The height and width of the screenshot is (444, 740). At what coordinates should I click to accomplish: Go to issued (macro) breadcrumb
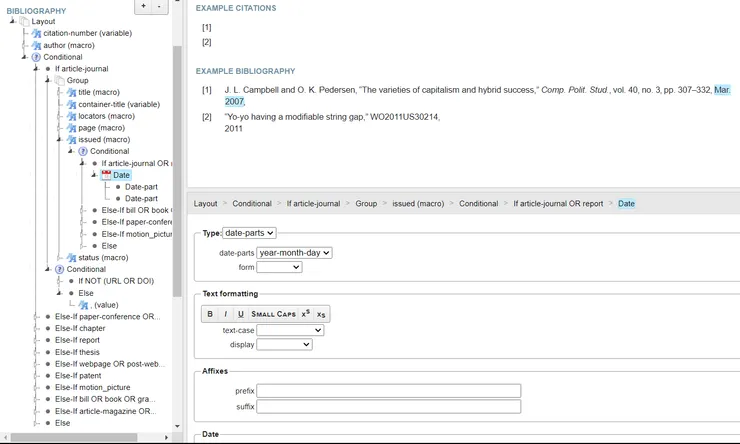(418, 203)
